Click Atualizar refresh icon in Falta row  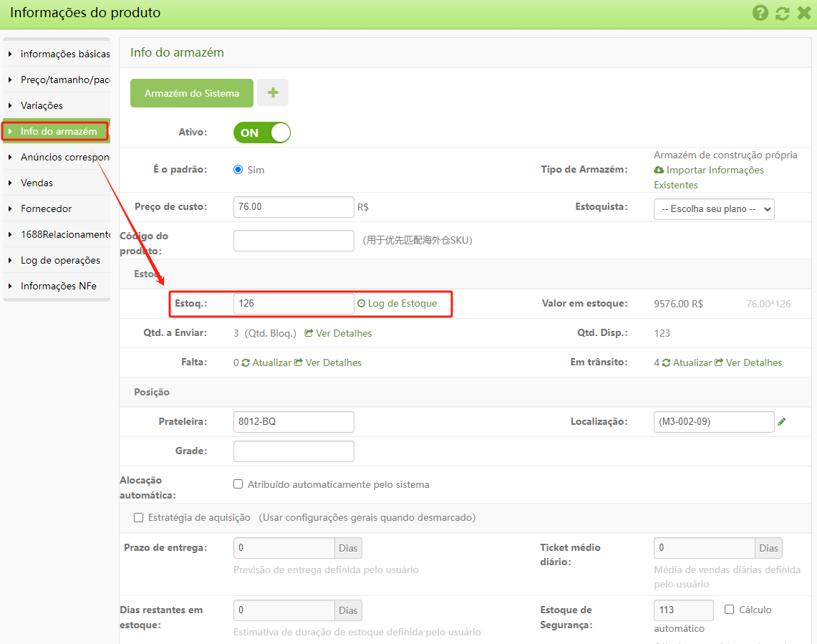[x=246, y=363]
